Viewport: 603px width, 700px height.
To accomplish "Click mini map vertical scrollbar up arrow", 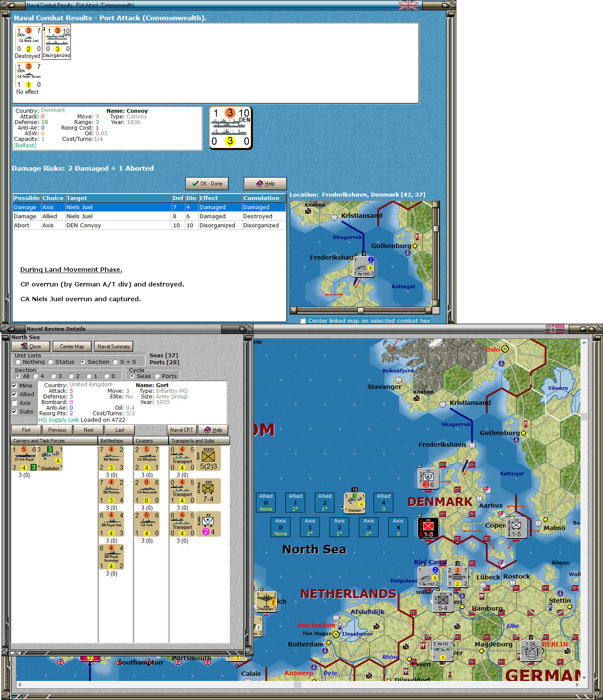I will 436,204.
